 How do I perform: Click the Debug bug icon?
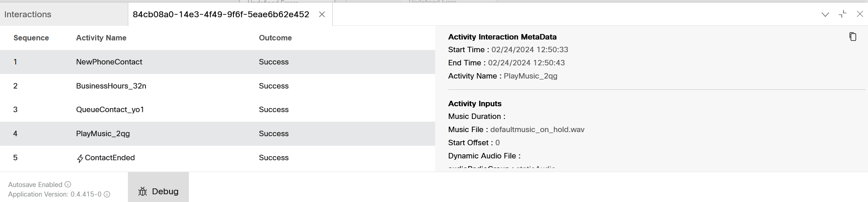click(x=143, y=192)
